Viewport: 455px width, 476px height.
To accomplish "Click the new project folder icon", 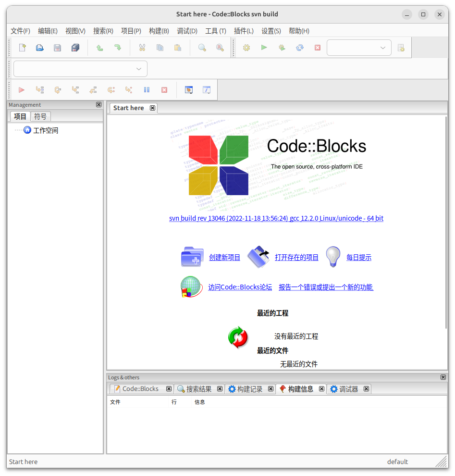I will point(192,257).
